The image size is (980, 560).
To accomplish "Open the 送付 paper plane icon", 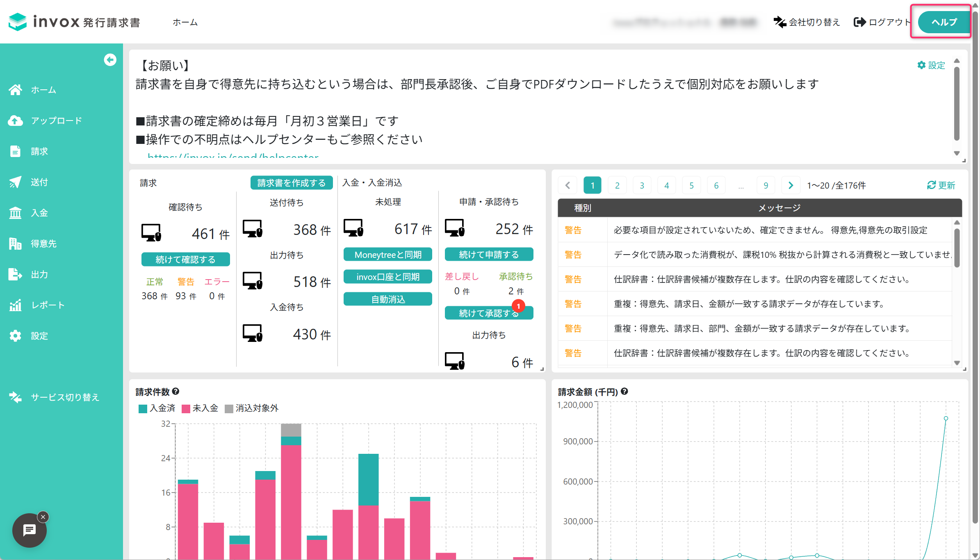I will 15,182.
